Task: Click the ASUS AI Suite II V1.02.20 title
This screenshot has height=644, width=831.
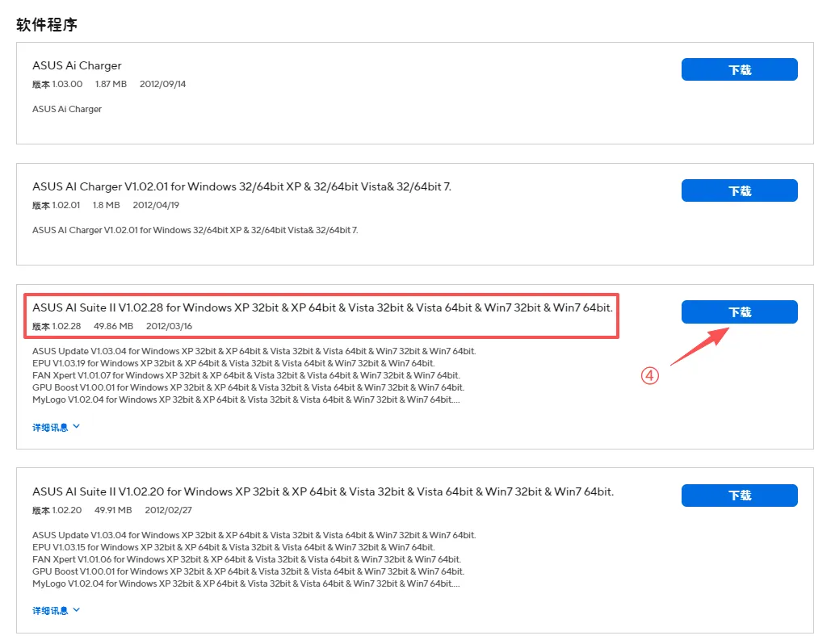Action: 323,491
